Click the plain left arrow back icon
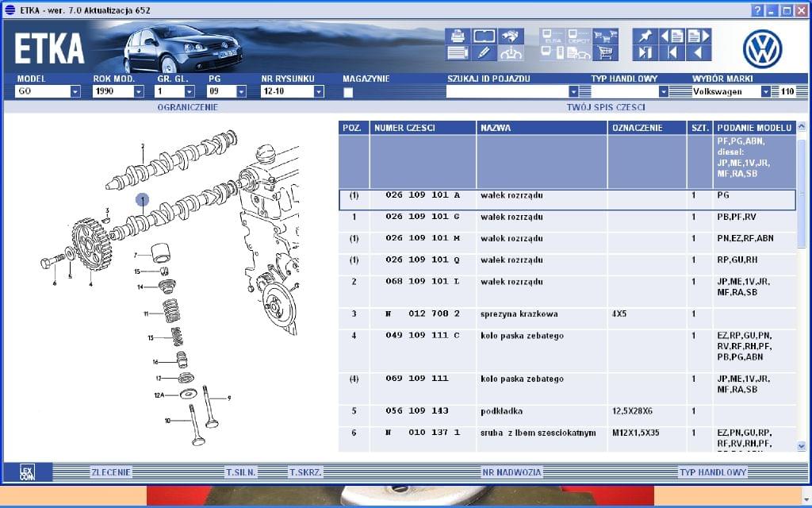 (699, 53)
